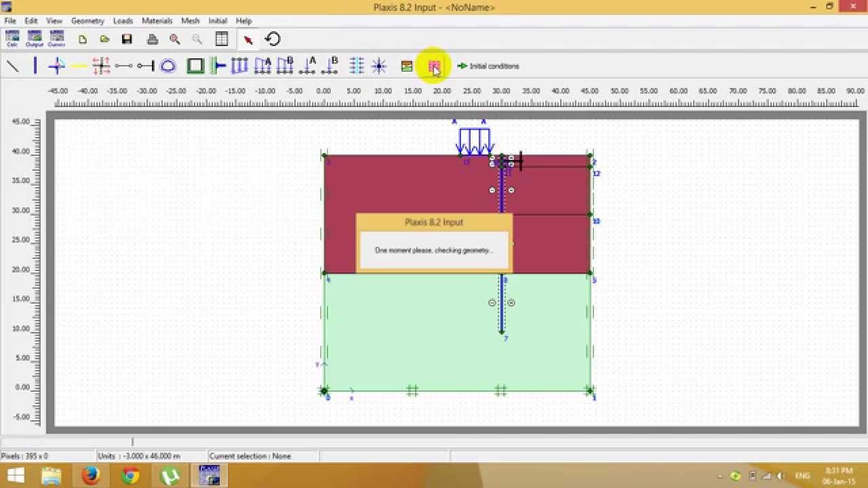Print the geometry model

point(153,39)
